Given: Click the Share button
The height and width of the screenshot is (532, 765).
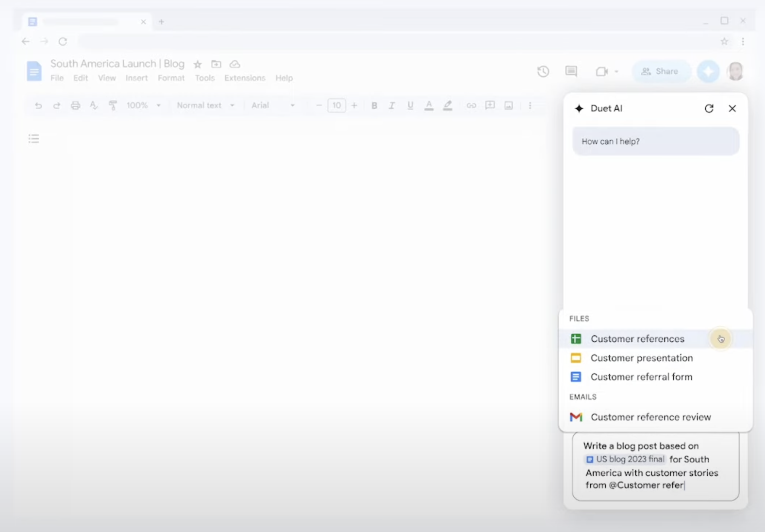Looking at the screenshot, I should pyautogui.click(x=661, y=71).
